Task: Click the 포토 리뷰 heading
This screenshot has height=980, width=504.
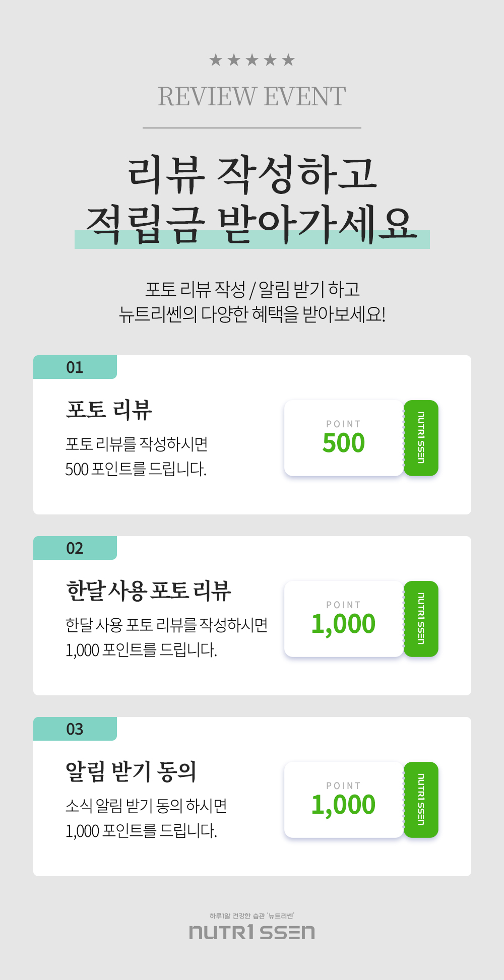Action: 109,410
